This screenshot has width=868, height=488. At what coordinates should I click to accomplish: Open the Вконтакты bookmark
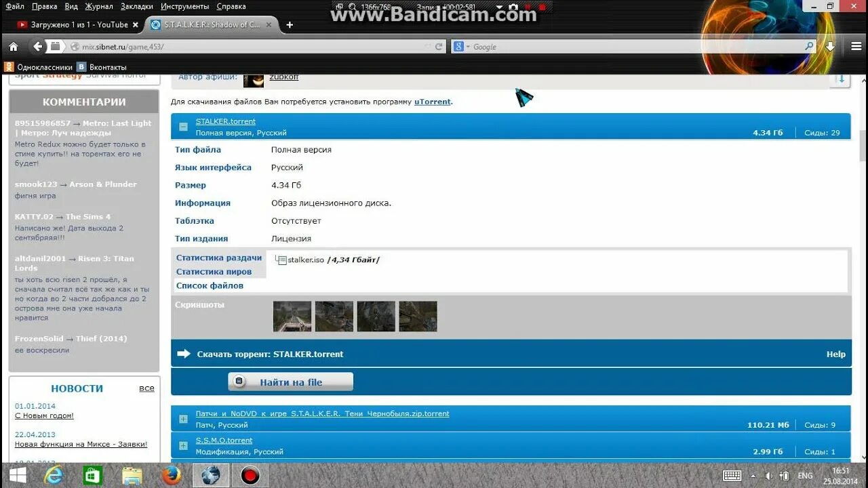102,67
